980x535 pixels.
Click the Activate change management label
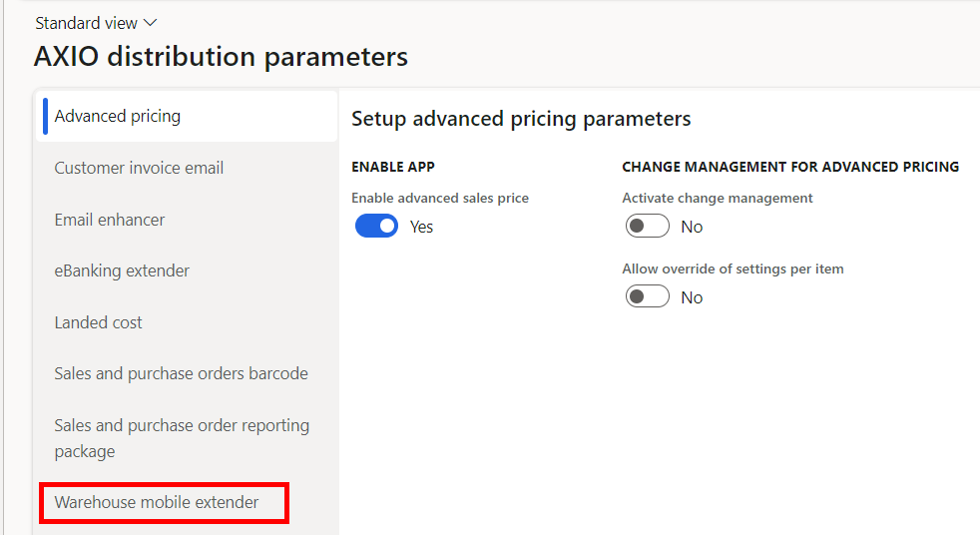point(717,198)
